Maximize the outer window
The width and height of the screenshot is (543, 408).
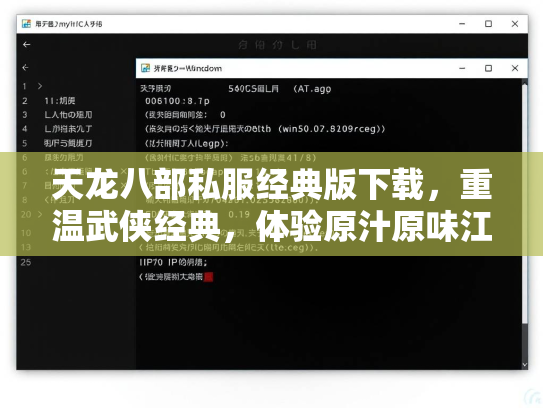click(x=488, y=24)
